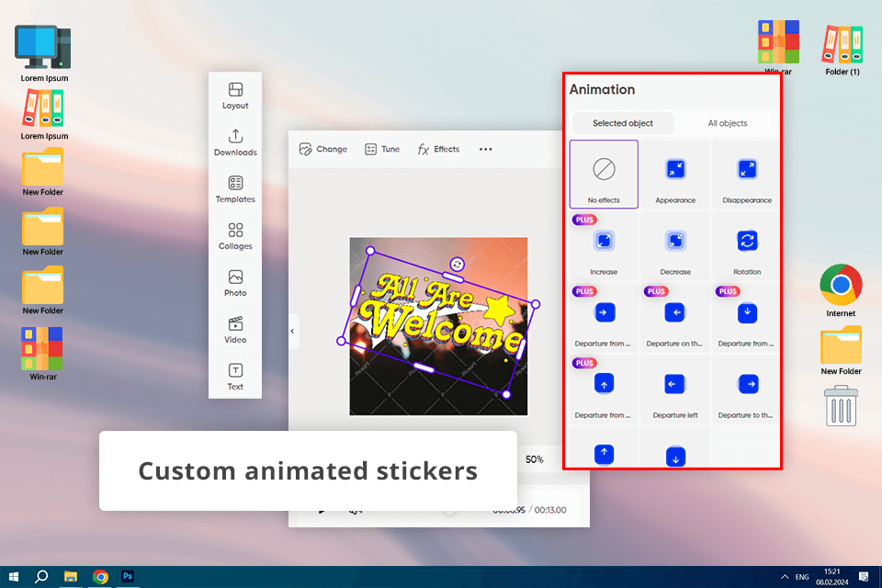The height and width of the screenshot is (588, 882).
Task: Open the three-dots more options menu
Action: coord(485,149)
